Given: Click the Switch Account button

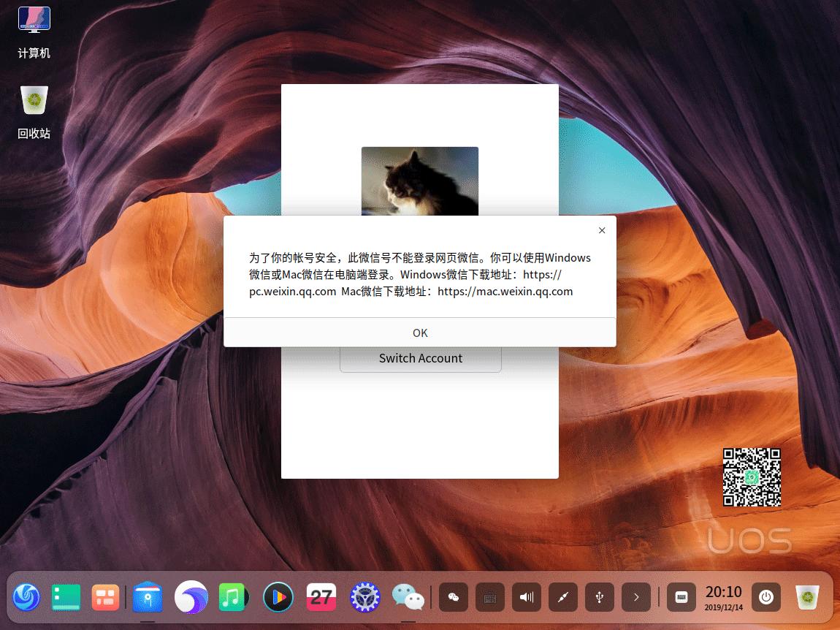Looking at the screenshot, I should pos(420,358).
